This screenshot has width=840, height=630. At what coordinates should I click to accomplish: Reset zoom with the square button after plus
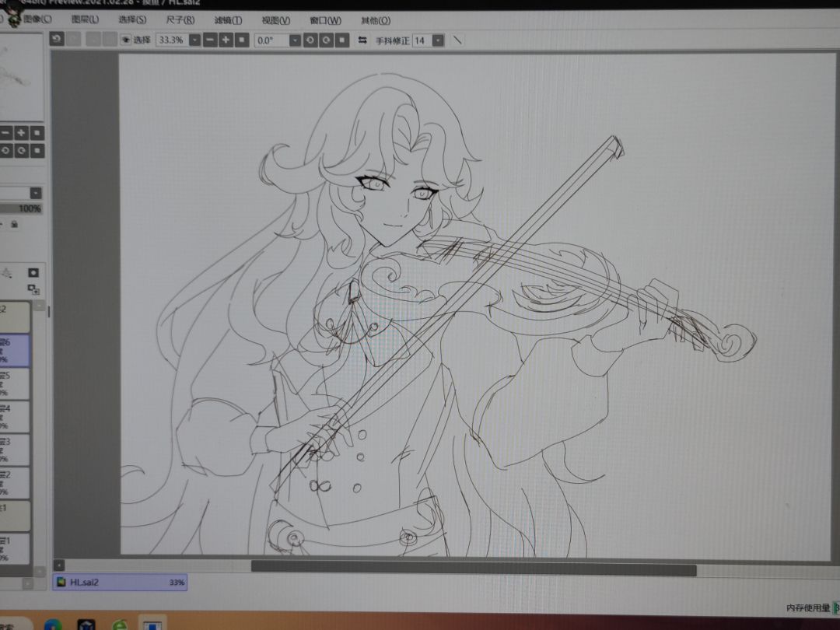[x=242, y=40]
